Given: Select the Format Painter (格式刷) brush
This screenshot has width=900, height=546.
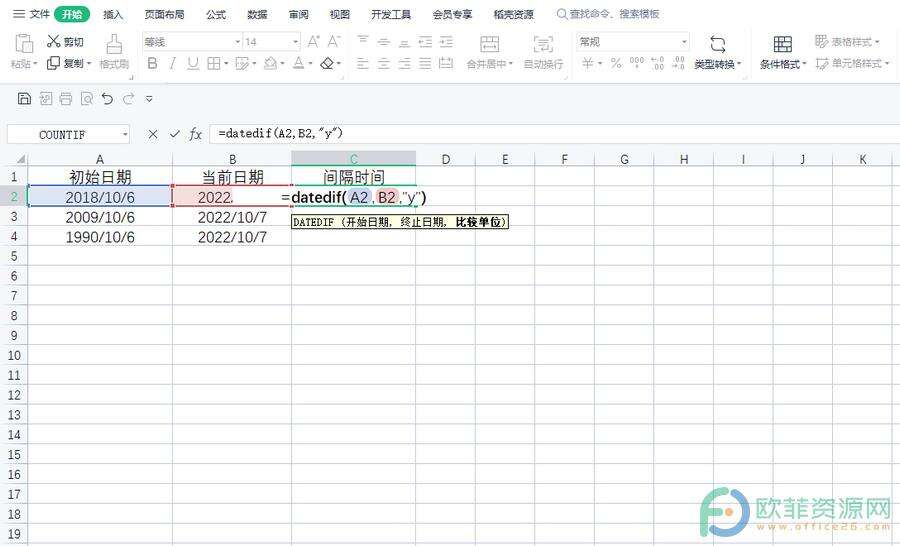Looking at the screenshot, I should click(114, 44).
